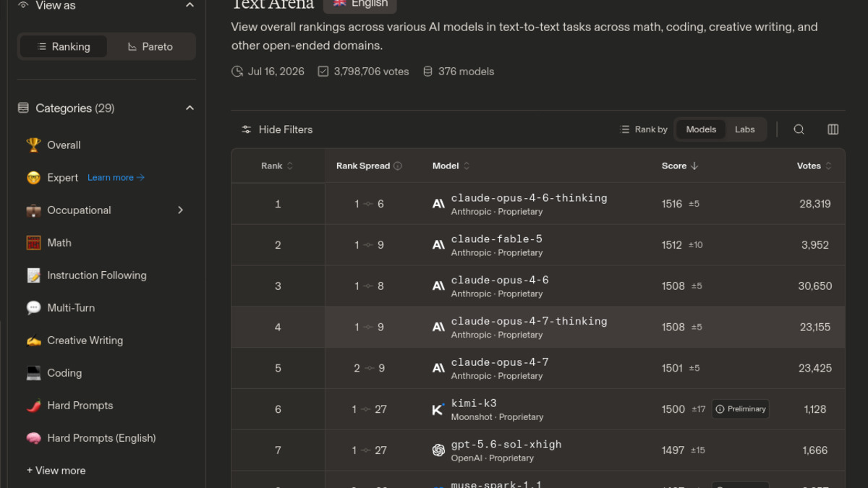Click the clock icon beside the date

pyautogui.click(x=237, y=72)
